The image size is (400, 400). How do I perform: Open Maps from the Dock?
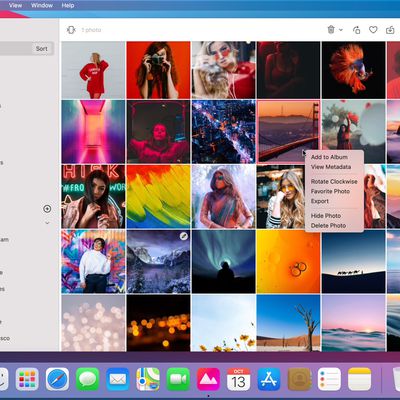[148, 379]
